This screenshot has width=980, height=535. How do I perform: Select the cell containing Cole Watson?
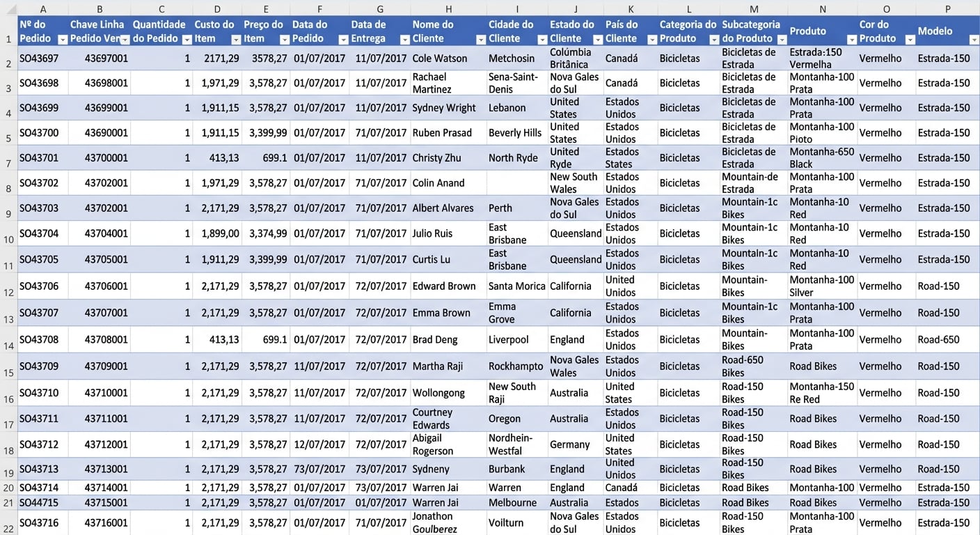[448, 59]
